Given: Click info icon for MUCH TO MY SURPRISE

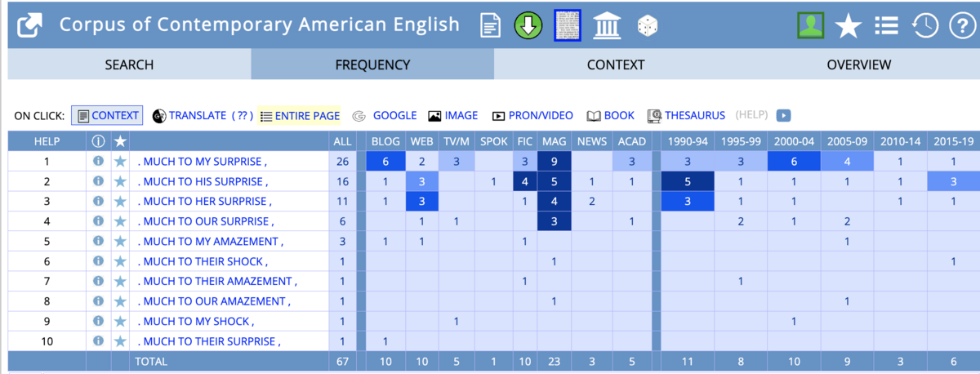Looking at the screenshot, I should pyautogui.click(x=99, y=162).
